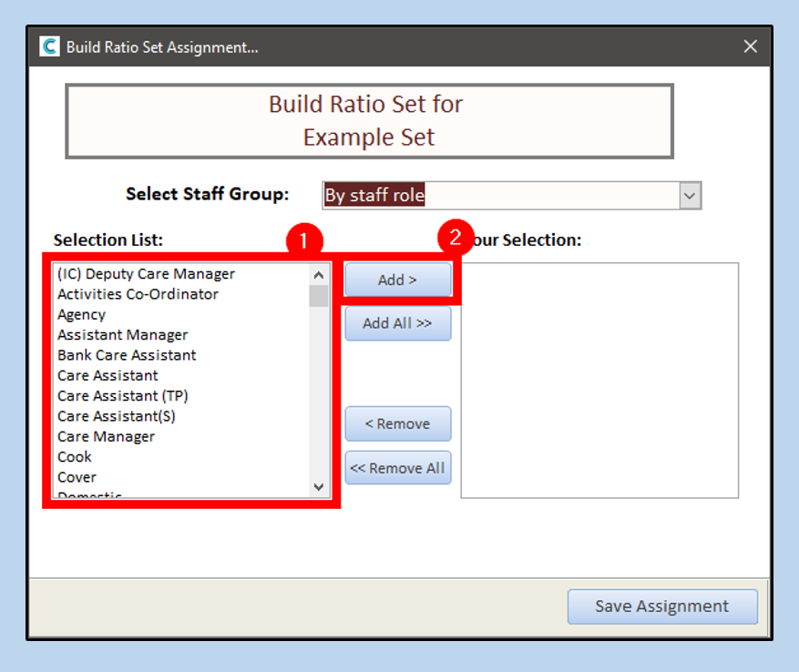Select '(IC) Deputy Care Manager' in list

(146, 273)
